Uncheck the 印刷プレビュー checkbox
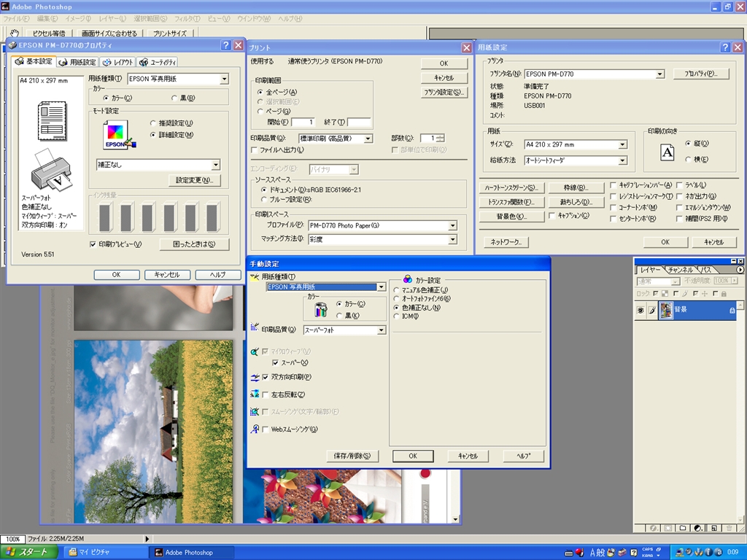The image size is (747, 560). coord(93,244)
